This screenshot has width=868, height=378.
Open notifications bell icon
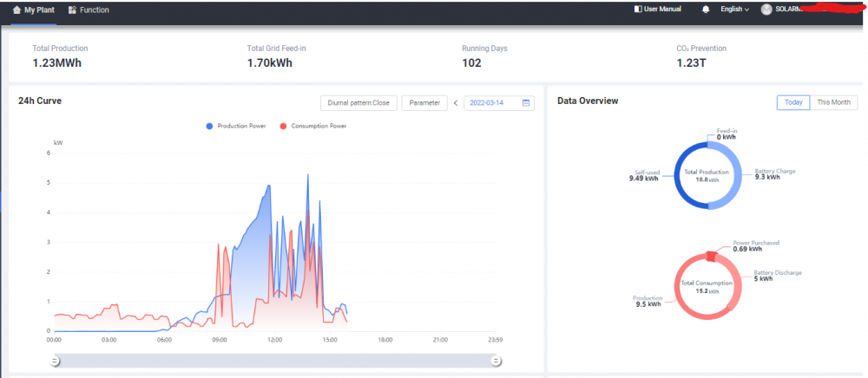coord(706,10)
